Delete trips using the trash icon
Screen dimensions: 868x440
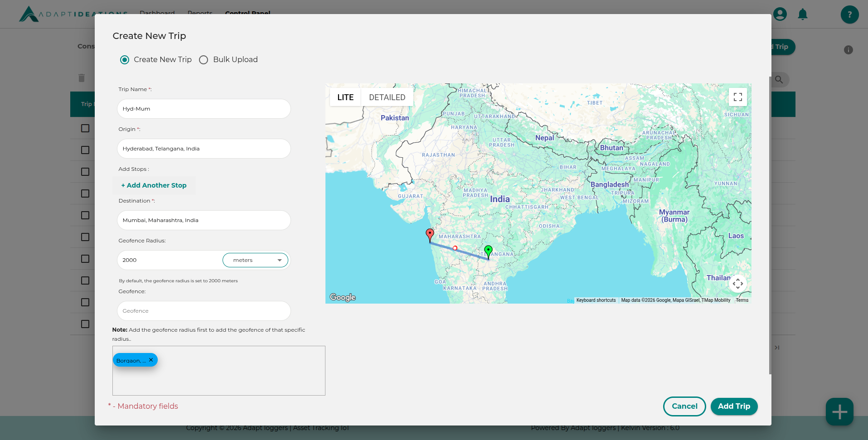pos(82,78)
